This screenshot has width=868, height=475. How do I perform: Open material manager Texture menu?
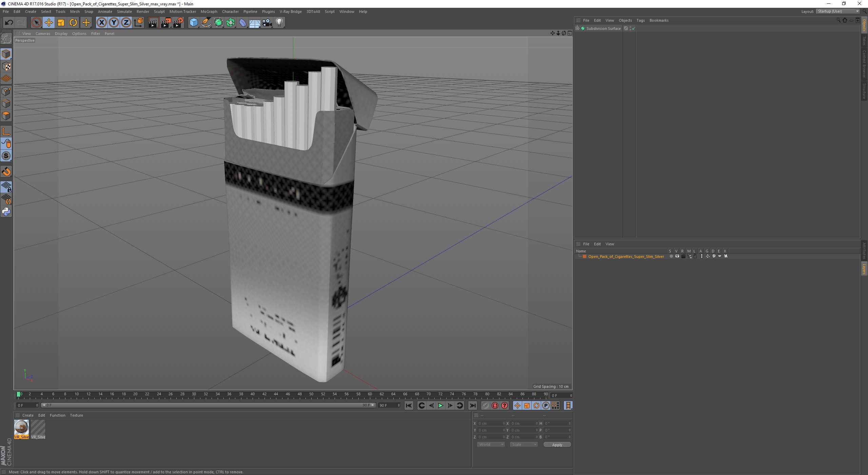(x=76, y=415)
